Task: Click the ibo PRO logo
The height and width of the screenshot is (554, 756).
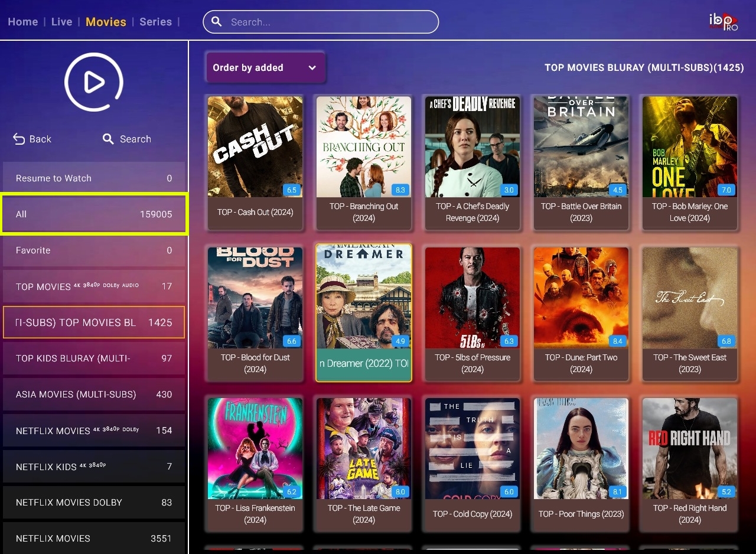Action: click(x=724, y=22)
